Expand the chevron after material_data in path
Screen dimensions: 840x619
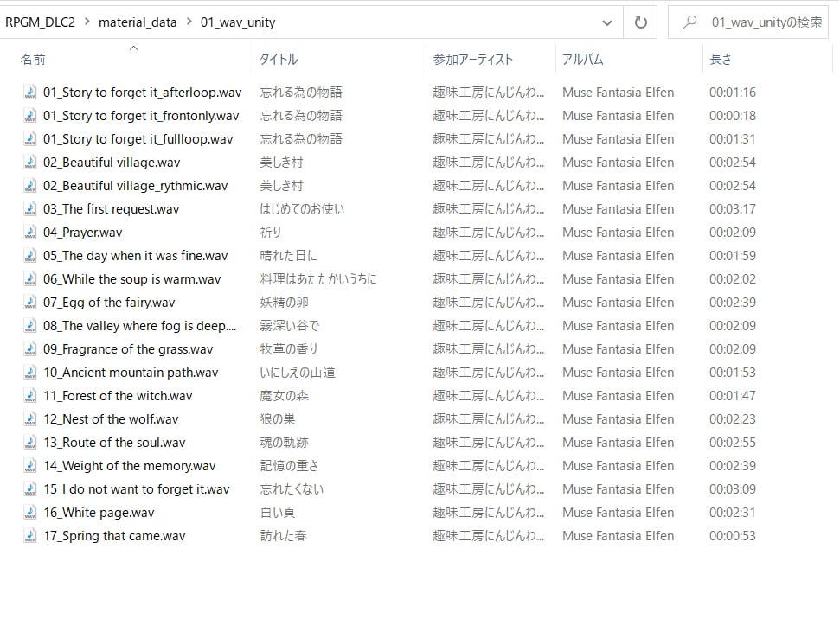pyautogui.click(x=189, y=22)
